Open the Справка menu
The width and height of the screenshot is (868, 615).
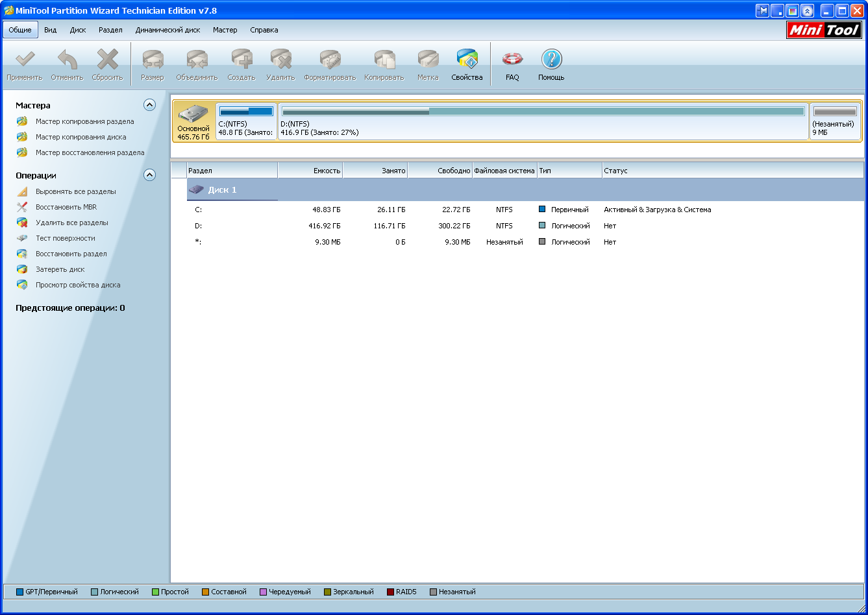(264, 30)
